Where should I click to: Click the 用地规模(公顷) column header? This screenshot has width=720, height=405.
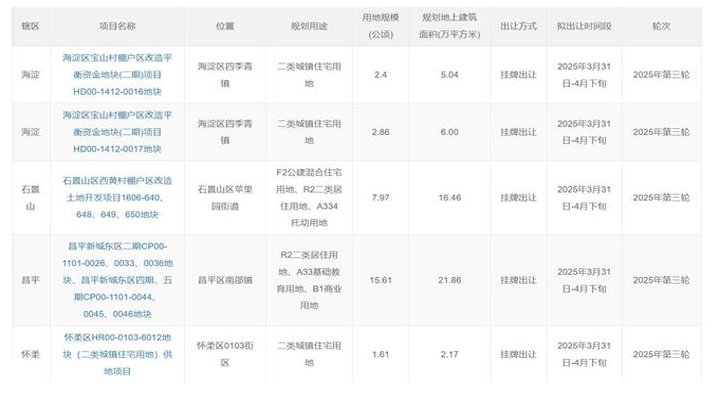click(380, 24)
